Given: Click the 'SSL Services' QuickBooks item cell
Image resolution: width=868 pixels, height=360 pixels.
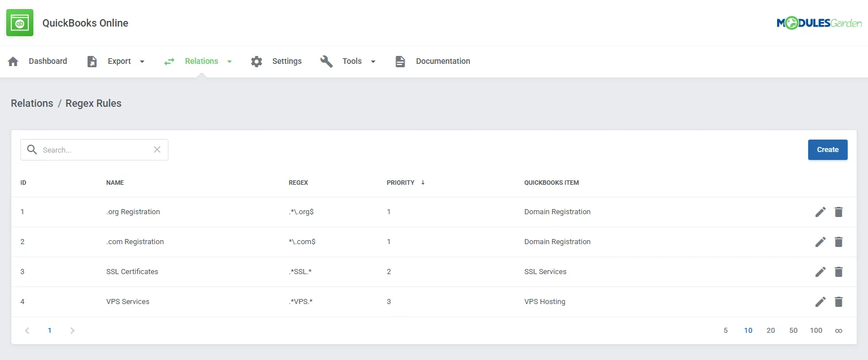Looking at the screenshot, I should 545,272.
